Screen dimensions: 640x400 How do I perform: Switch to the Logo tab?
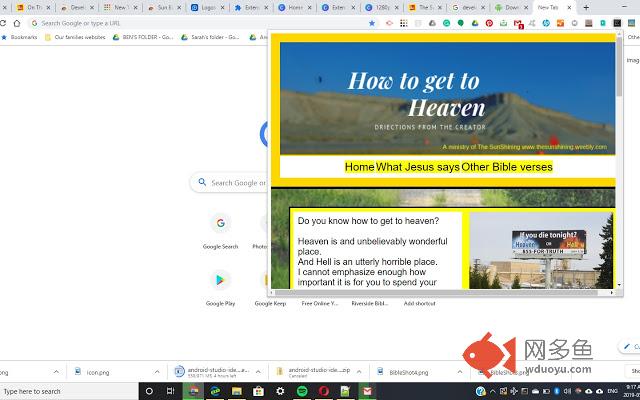[207, 7]
